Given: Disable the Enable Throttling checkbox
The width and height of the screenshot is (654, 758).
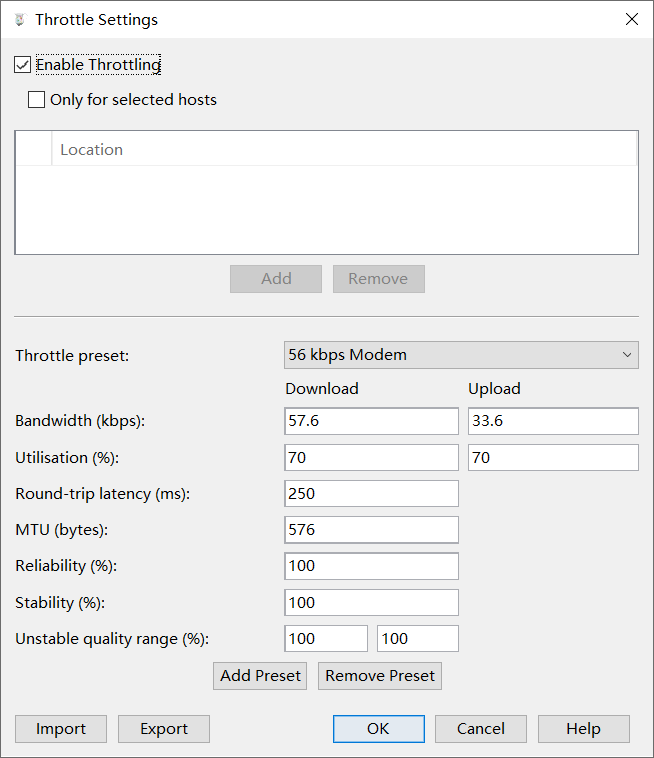Looking at the screenshot, I should [x=23, y=65].
